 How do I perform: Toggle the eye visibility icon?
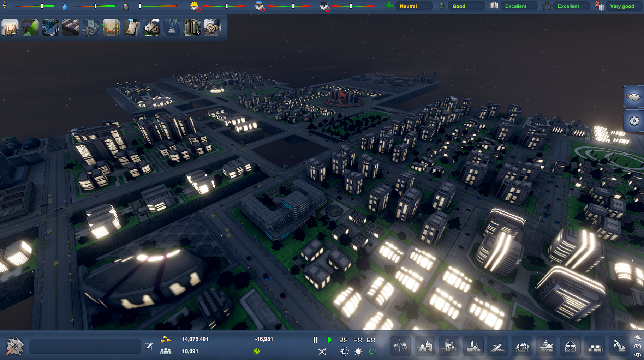(638, 355)
